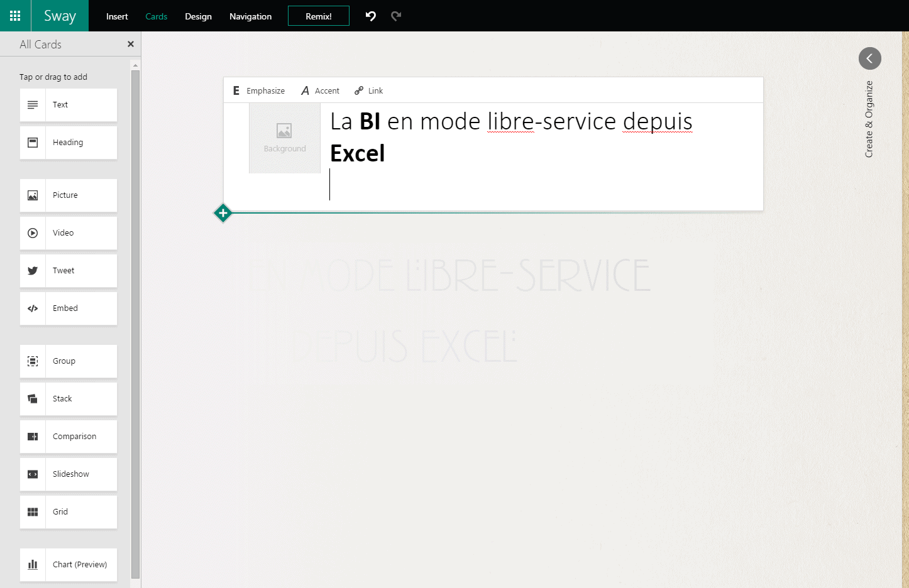Viewport: 909px width, 588px height.
Task: Add a Picture card
Action: point(69,195)
